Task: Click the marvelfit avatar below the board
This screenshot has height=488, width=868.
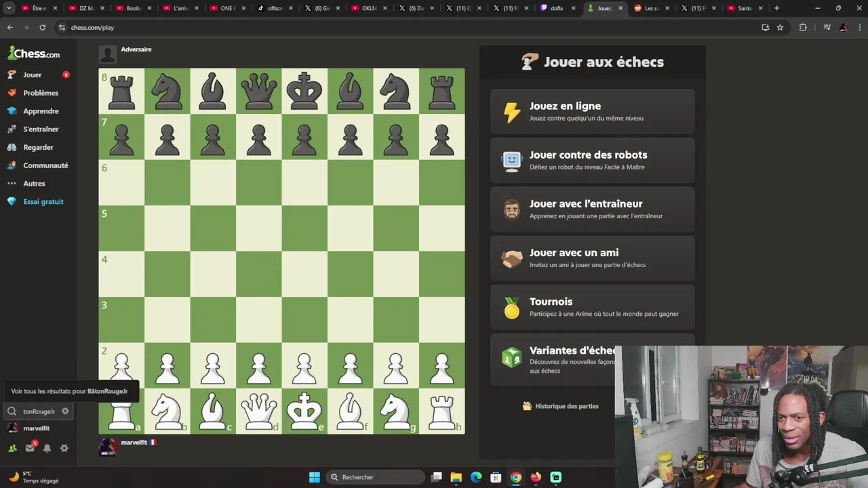Action: (x=107, y=446)
